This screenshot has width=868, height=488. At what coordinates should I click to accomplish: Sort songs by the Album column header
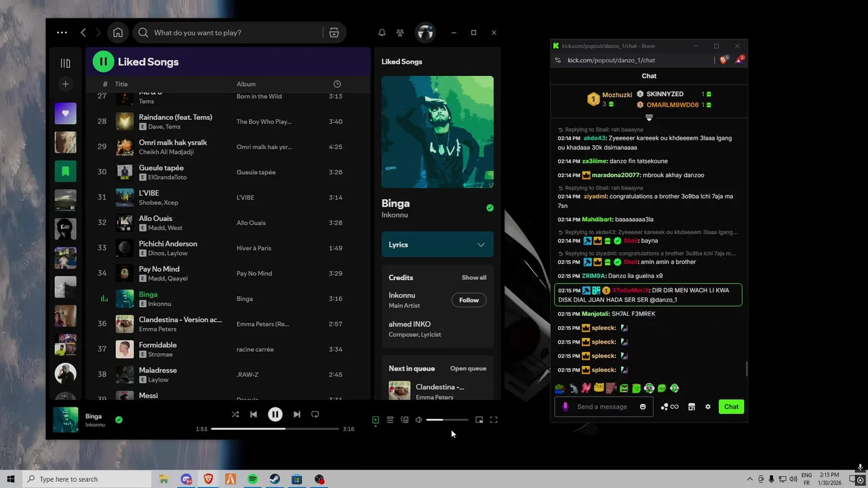(x=246, y=84)
